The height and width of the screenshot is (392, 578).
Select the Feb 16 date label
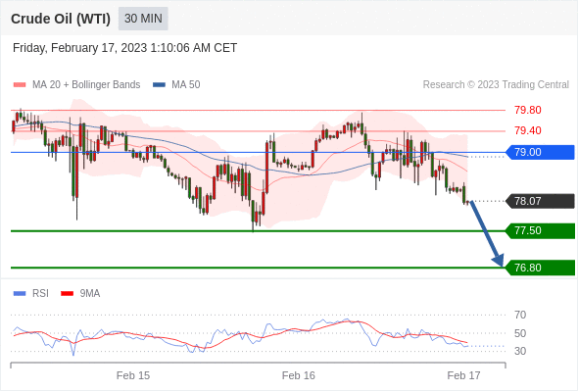pyautogui.click(x=299, y=375)
